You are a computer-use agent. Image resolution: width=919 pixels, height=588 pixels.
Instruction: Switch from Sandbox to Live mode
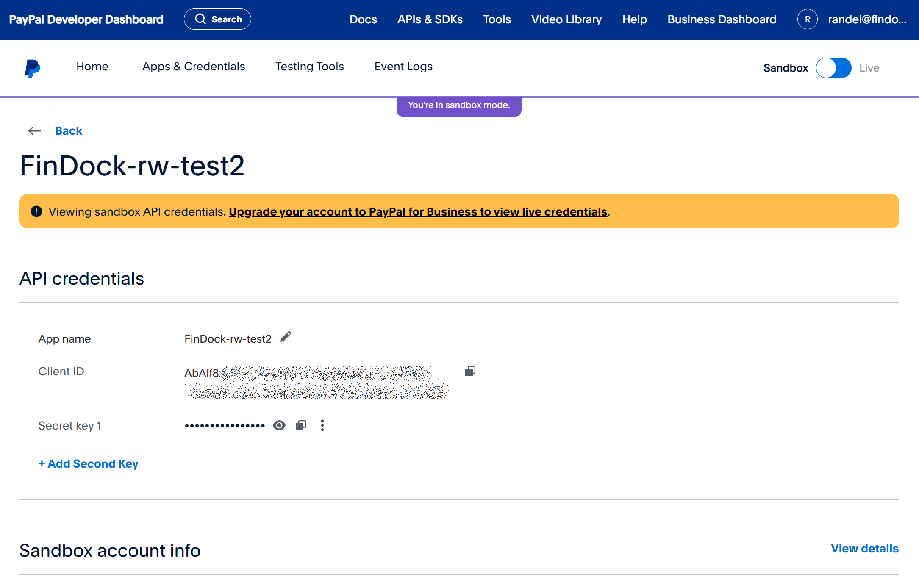[x=833, y=67]
